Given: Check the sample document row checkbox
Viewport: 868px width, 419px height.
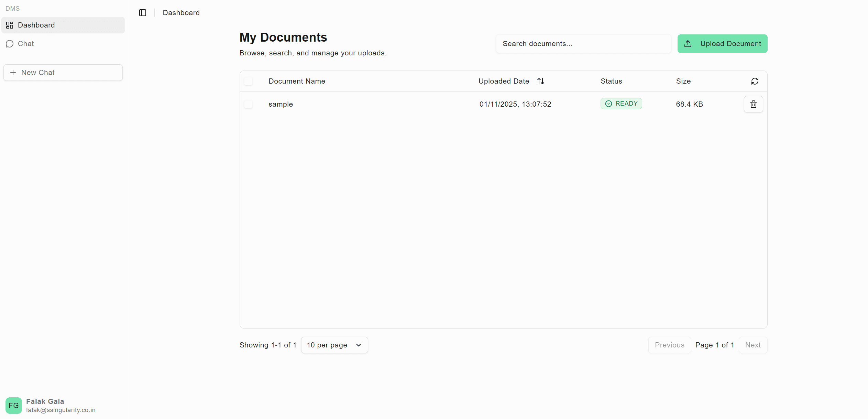Looking at the screenshot, I should [248, 104].
